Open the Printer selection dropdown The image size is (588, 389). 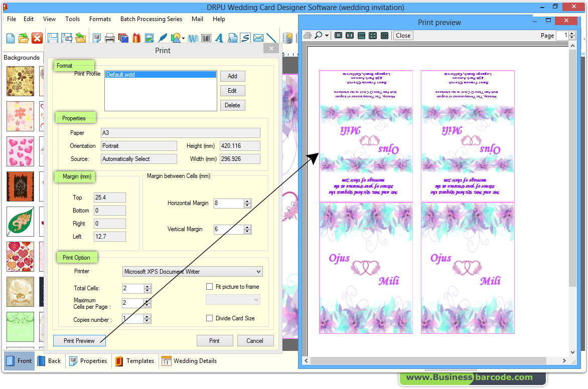pos(257,271)
